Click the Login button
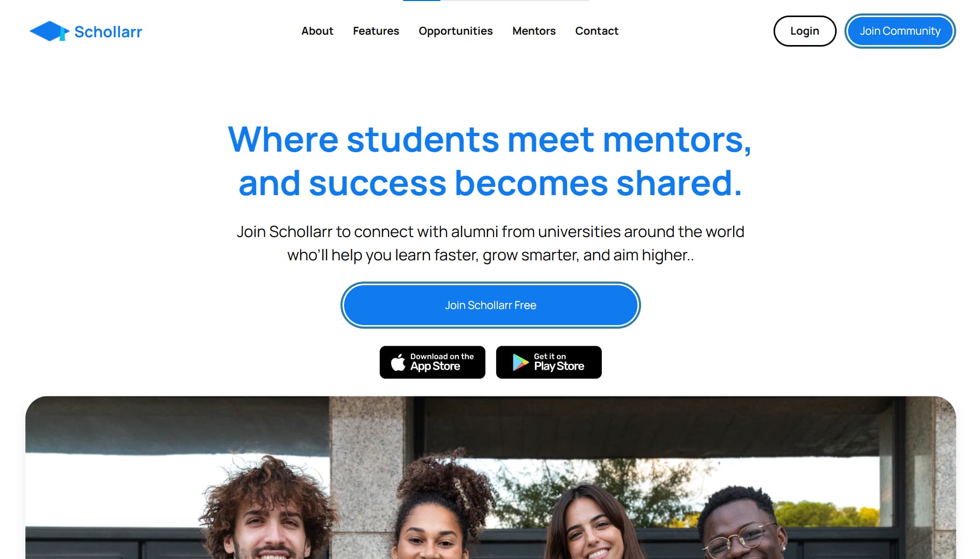Screen dimensions: 980x559 click(x=805, y=31)
